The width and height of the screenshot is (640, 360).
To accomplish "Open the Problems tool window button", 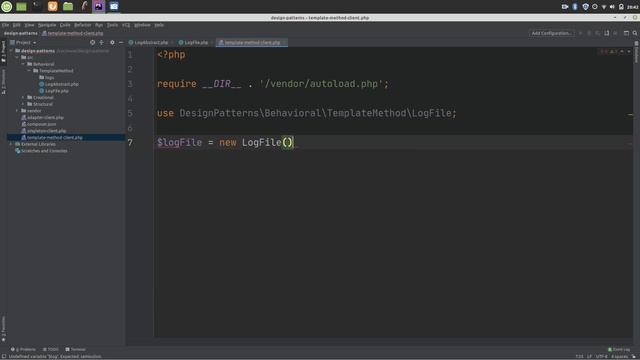I will (x=23, y=349).
